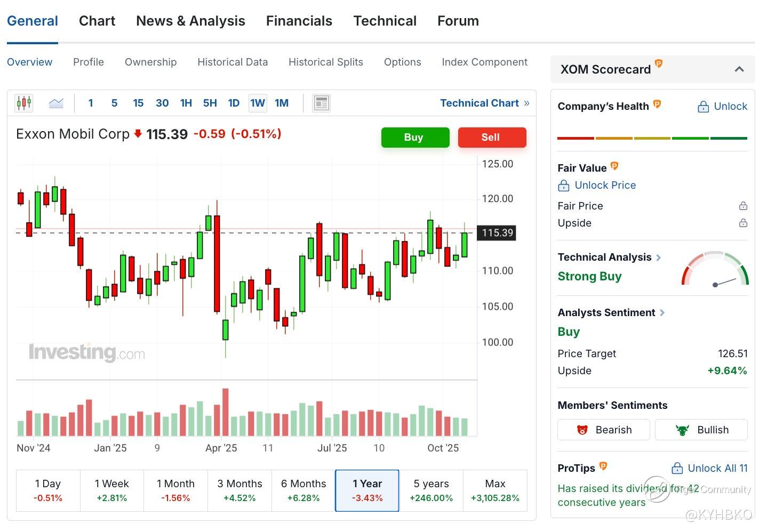
Task: Select the 5 years performance range
Action: (431, 490)
